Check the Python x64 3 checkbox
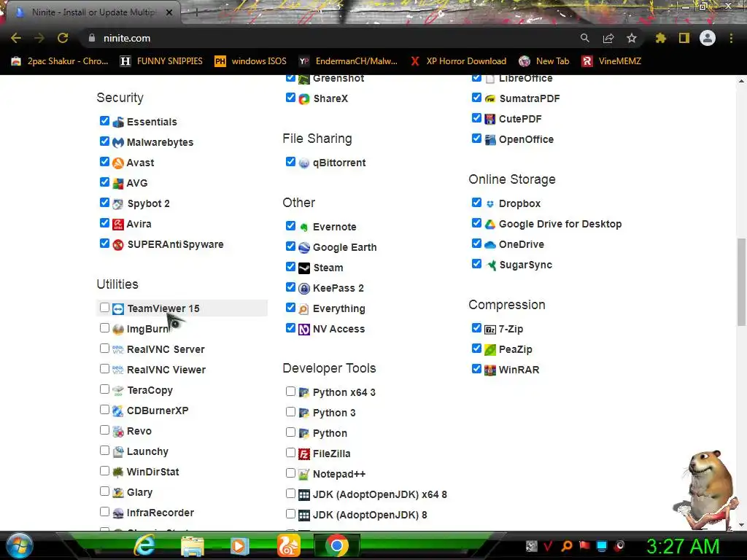 click(x=290, y=391)
